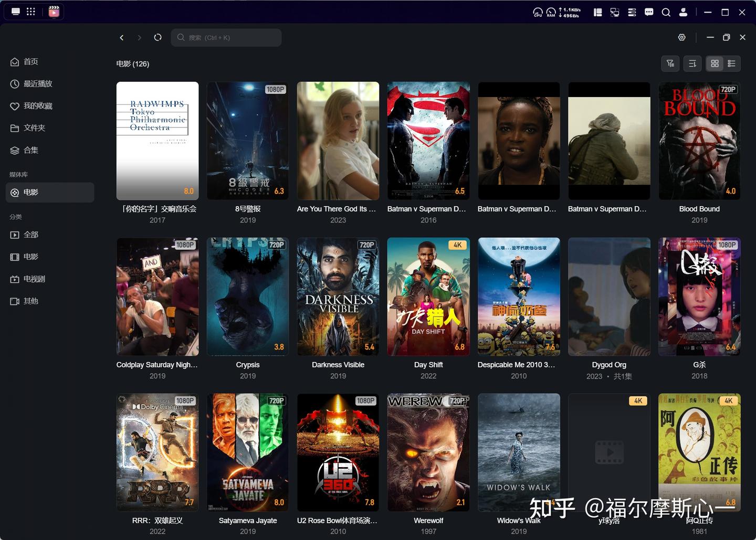Viewport: 756px width, 540px height.
Task: Open the Satyameva Jayate poster
Action: [x=248, y=452]
